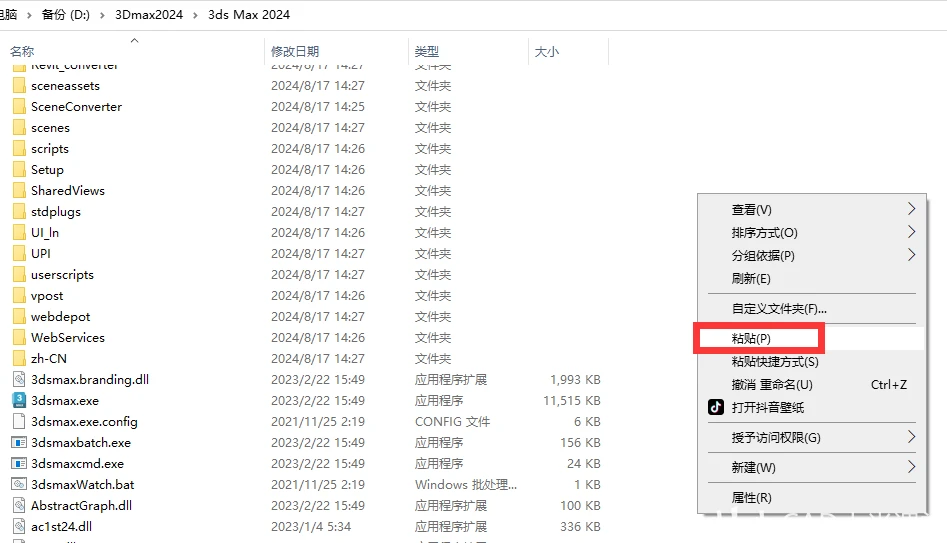Click the date 2023/1/4 5:34
This screenshot has width=947, height=543.
pyautogui.click(x=311, y=527)
